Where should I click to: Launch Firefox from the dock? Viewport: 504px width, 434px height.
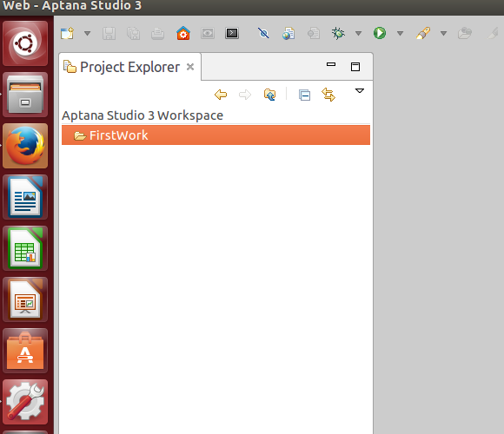[25, 146]
